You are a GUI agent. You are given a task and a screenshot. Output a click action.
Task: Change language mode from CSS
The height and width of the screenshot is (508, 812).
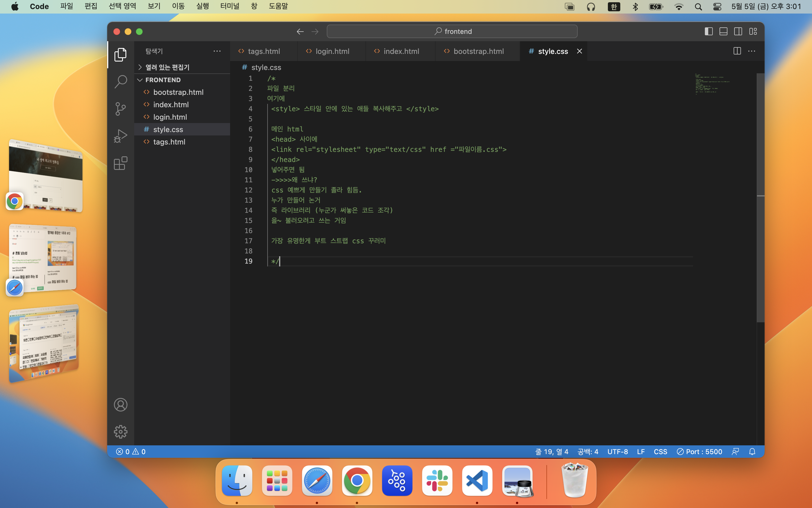[660, 452]
